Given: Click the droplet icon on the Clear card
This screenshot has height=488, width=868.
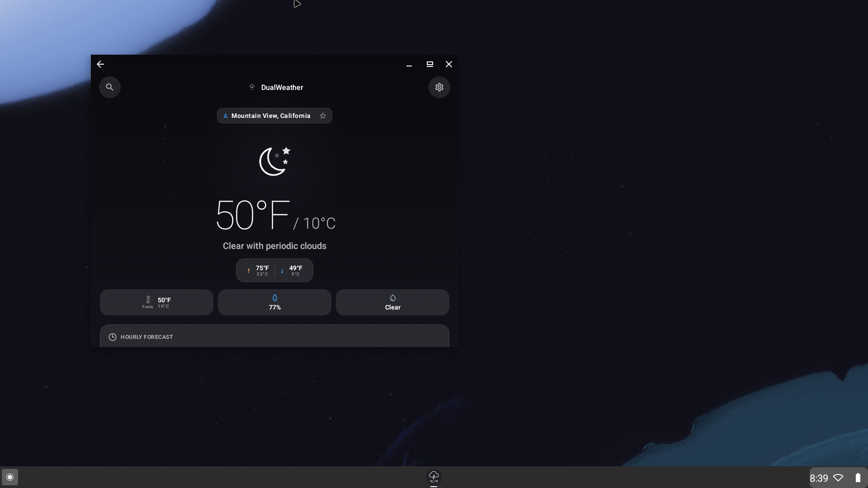Looking at the screenshot, I should coord(392,297).
